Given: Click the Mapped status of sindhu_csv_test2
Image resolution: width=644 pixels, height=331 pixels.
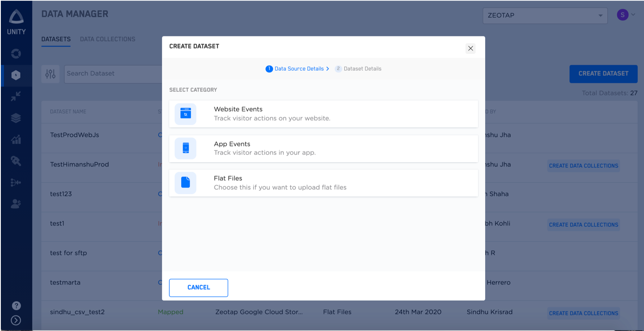Looking at the screenshot, I should (171, 312).
